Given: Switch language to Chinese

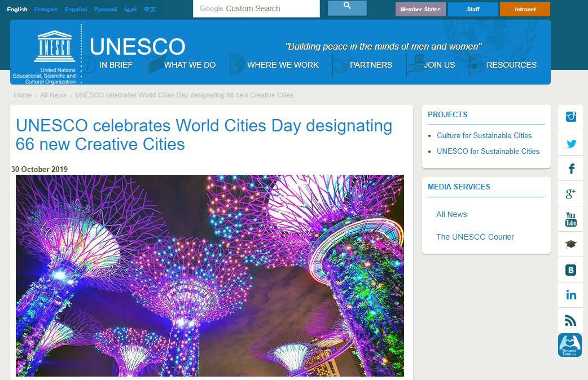Looking at the screenshot, I should point(150,10).
